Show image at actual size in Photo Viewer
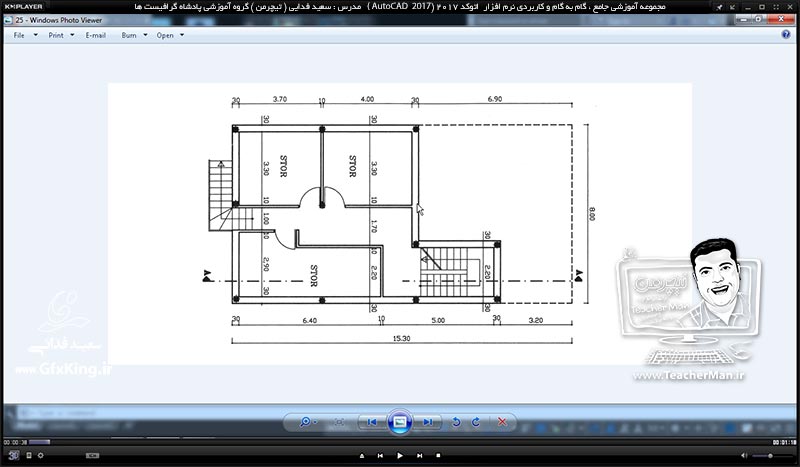The height and width of the screenshot is (467, 800). click(x=339, y=422)
